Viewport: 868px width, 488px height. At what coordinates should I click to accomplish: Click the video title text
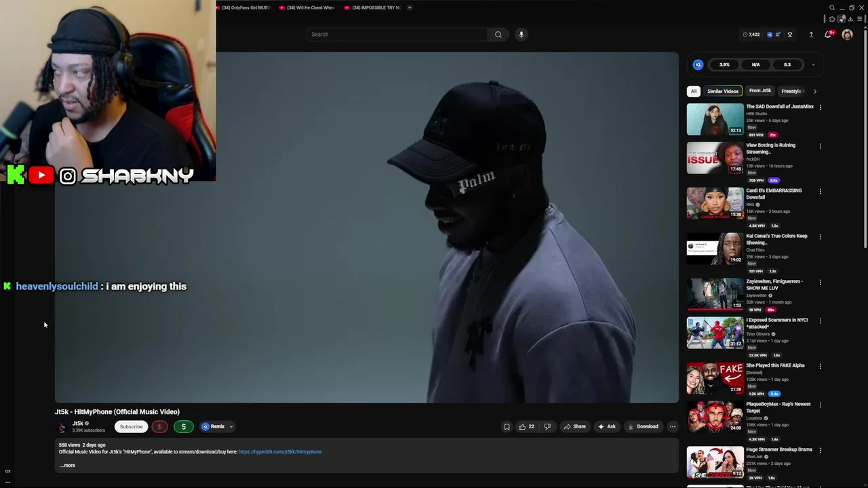pos(117,411)
